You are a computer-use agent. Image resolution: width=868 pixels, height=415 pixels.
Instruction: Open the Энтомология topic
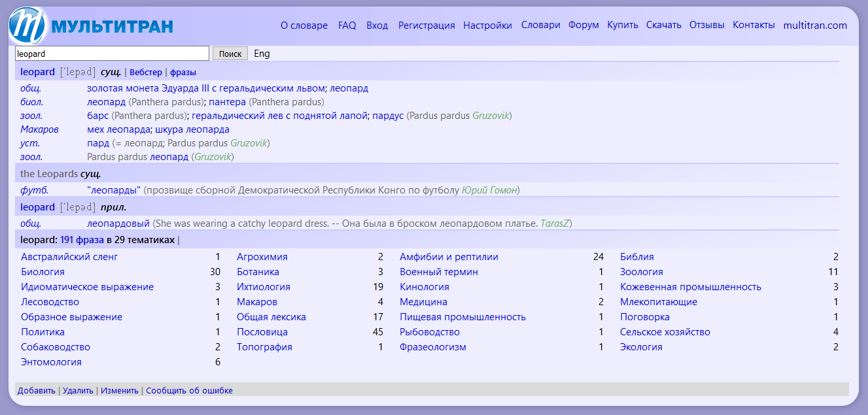point(51,362)
